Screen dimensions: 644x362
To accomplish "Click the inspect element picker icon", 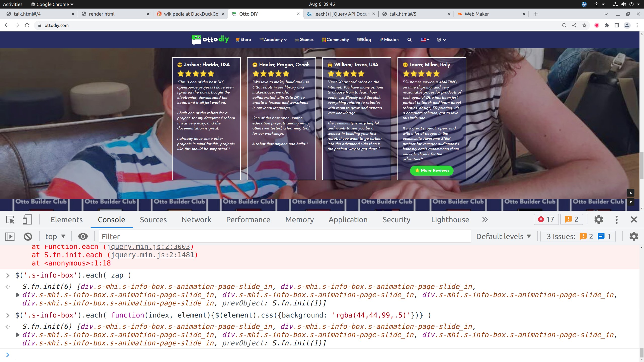I will pos(10,220).
